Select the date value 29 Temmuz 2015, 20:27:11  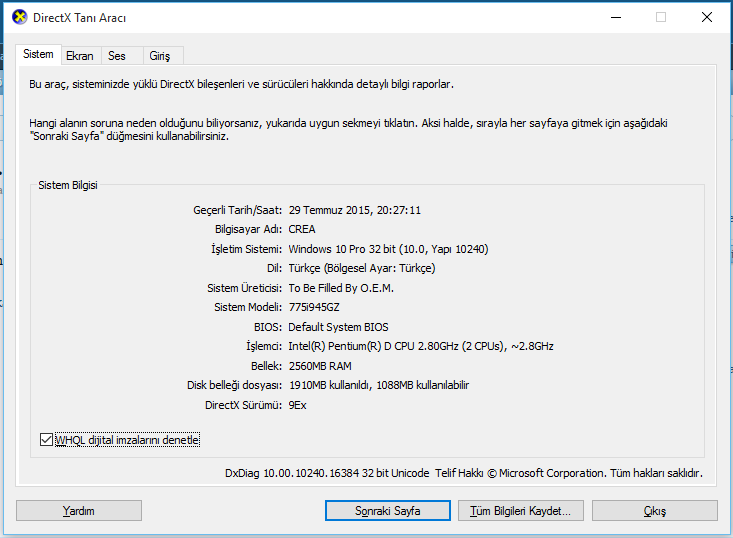[x=355, y=210]
